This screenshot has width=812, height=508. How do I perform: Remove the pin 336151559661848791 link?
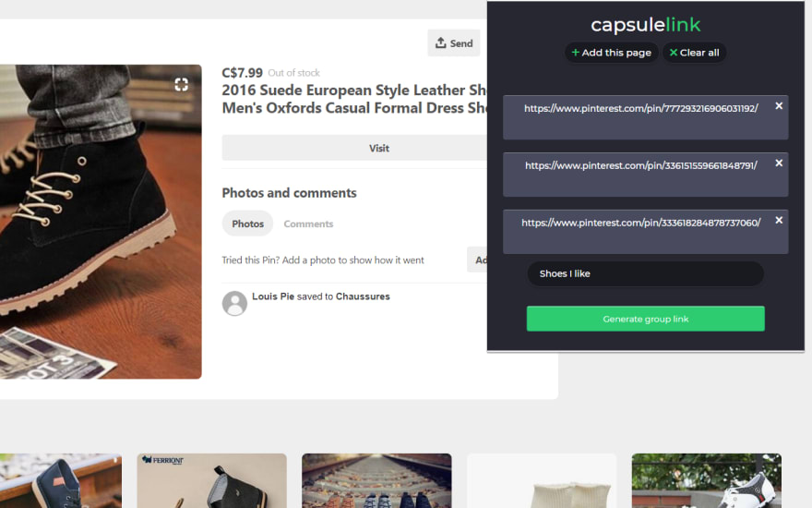779,163
